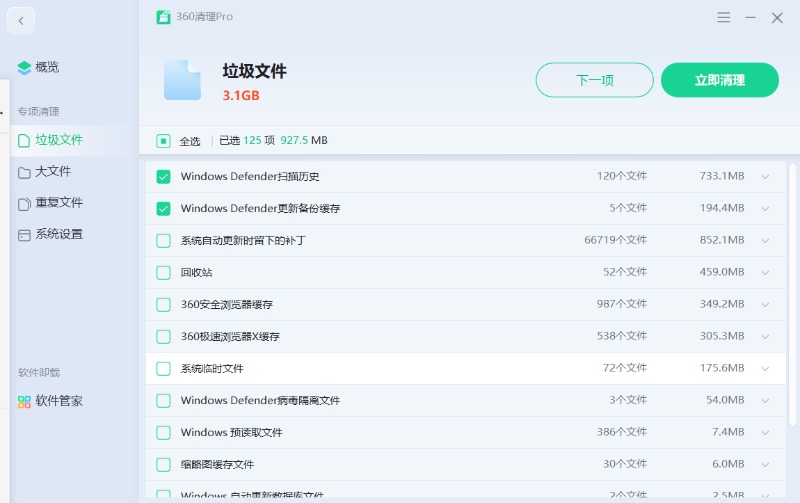Image resolution: width=800 pixels, height=503 pixels.
Task: Check 系统临时文件 checkbox
Action: point(163,369)
